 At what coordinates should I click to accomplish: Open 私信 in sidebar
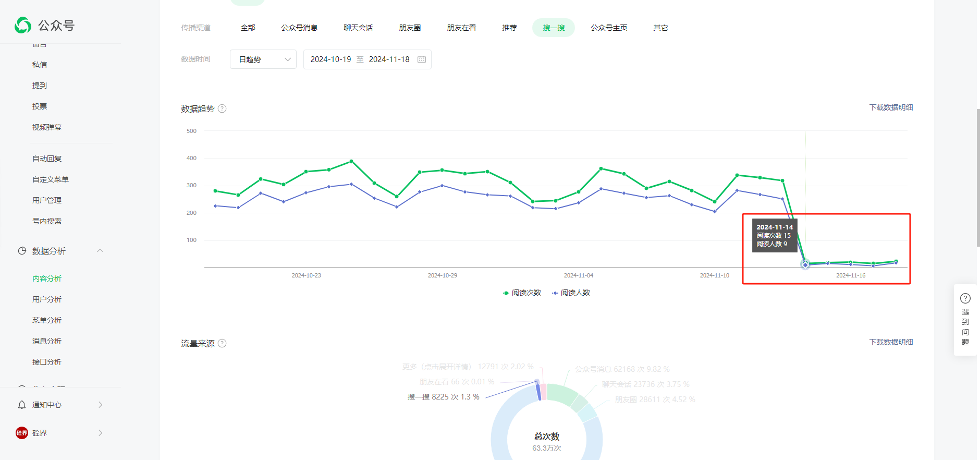coord(40,65)
